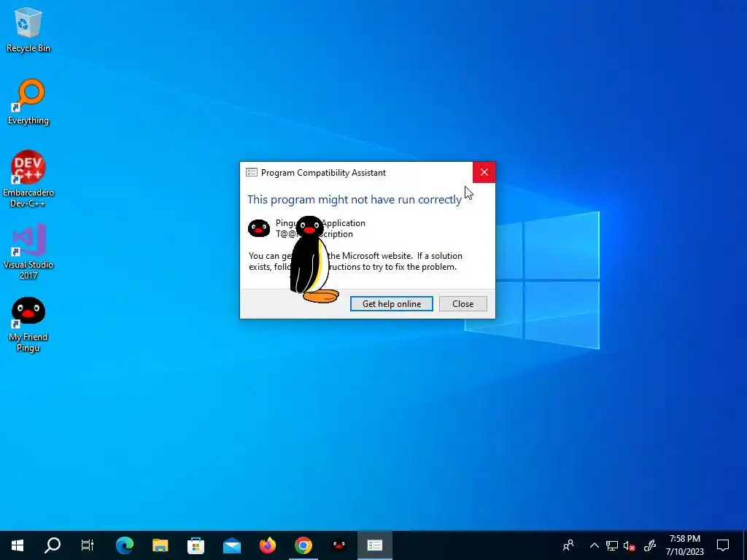Viewport: 747px width, 560px height.
Task: Click the Show desktop strip at the taskbar end
Action: (745, 545)
